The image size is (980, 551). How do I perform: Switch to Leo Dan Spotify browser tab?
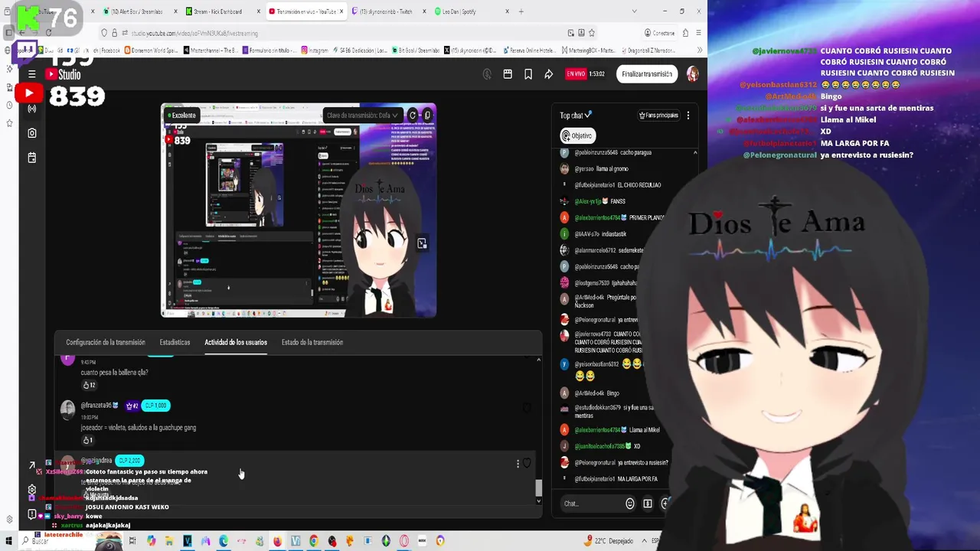coord(472,11)
